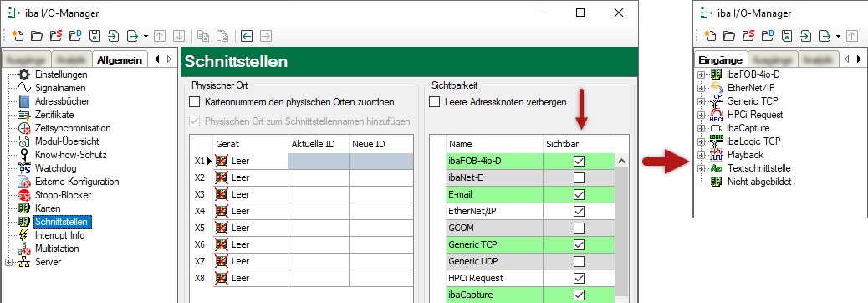Click right tab-scroll arrow in right window
The width and height of the screenshot is (868, 303).
(x=859, y=59)
